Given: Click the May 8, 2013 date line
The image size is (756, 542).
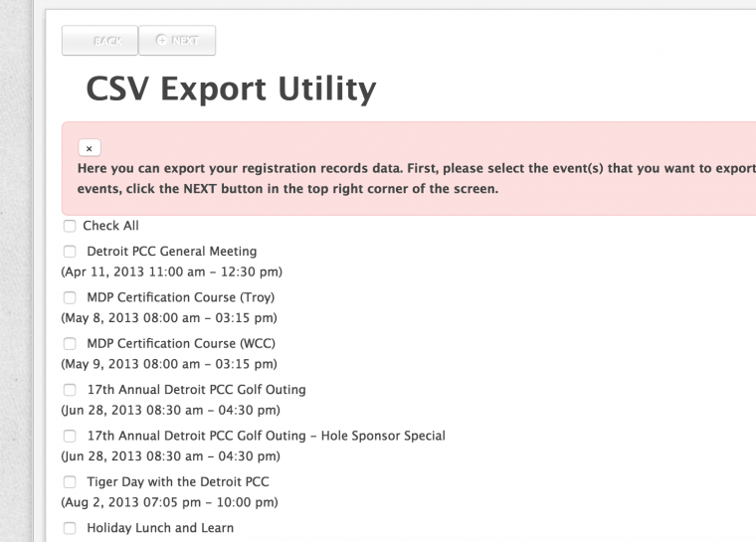Looking at the screenshot, I should [169, 318].
